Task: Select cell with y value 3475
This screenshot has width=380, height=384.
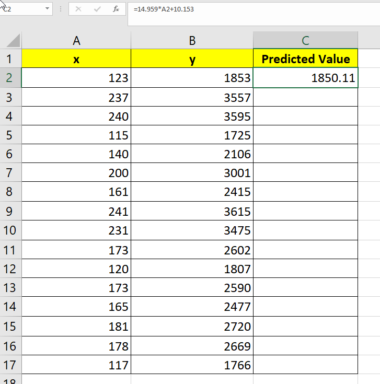Action: pyautogui.click(x=192, y=230)
